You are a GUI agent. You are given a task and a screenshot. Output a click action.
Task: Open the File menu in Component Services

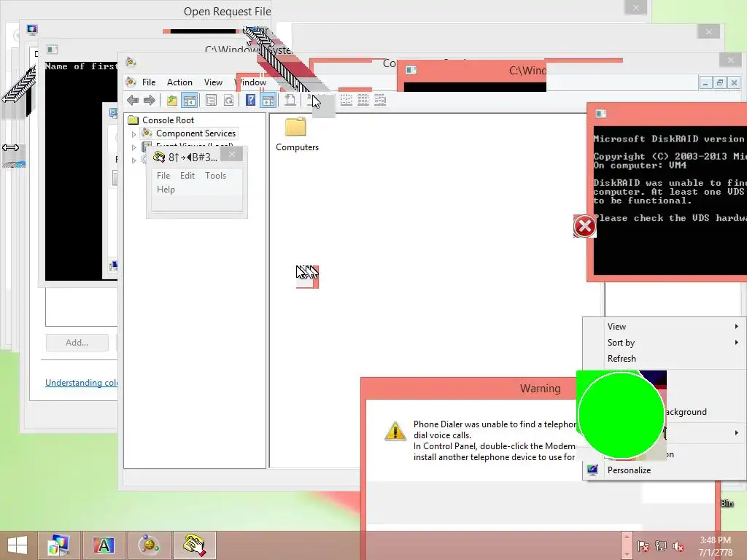149,82
